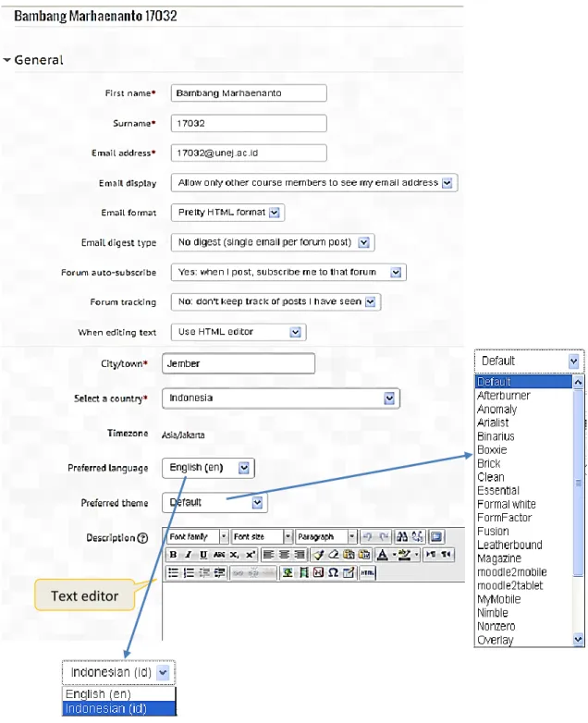Click the Email address input field
This screenshot has height=723, width=588.
pyautogui.click(x=249, y=153)
